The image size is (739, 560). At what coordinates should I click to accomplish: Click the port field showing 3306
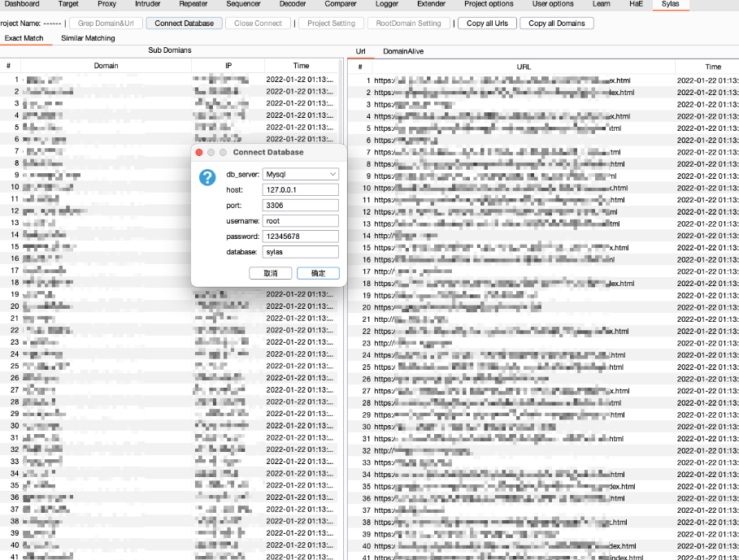point(300,206)
